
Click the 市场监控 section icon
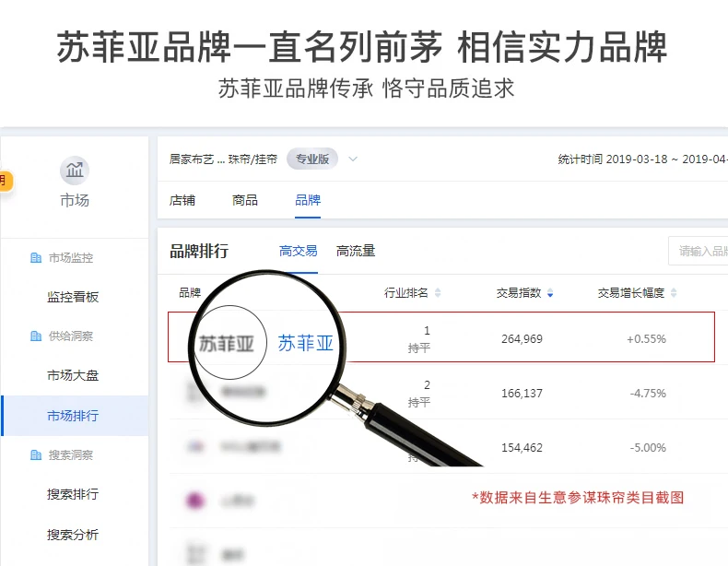(x=36, y=258)
